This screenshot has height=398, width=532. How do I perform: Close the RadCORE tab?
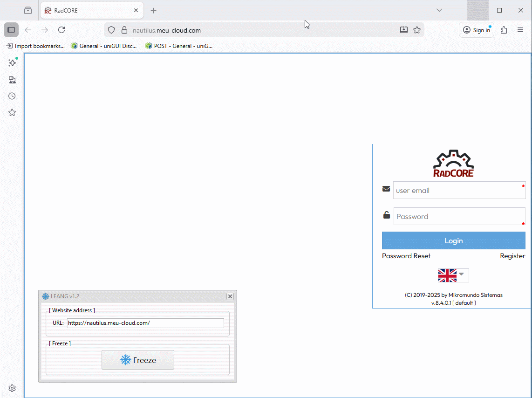(x=136, y=11)
